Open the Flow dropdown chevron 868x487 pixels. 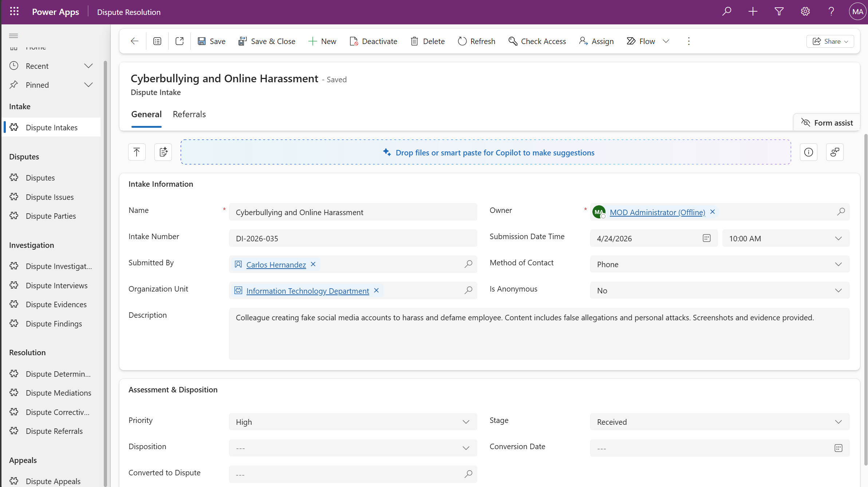point(666,41)
